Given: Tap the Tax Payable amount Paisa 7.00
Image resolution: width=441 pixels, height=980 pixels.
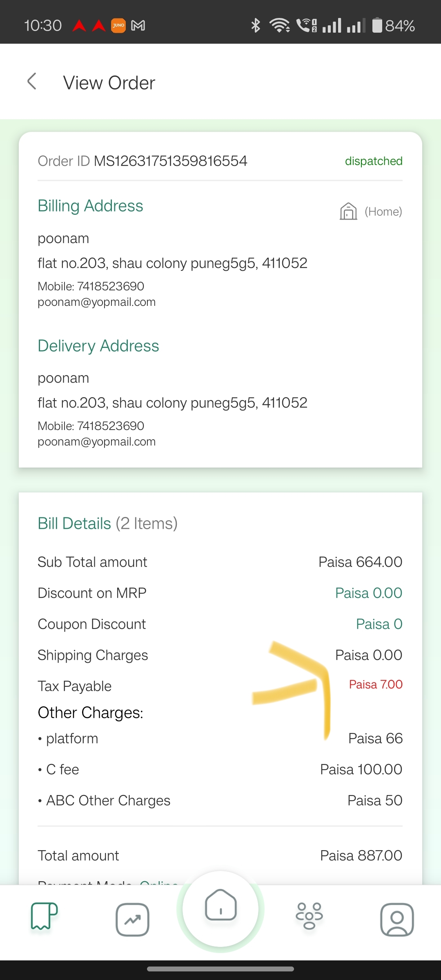Looking at the screenshot, I should click(376, 684).
